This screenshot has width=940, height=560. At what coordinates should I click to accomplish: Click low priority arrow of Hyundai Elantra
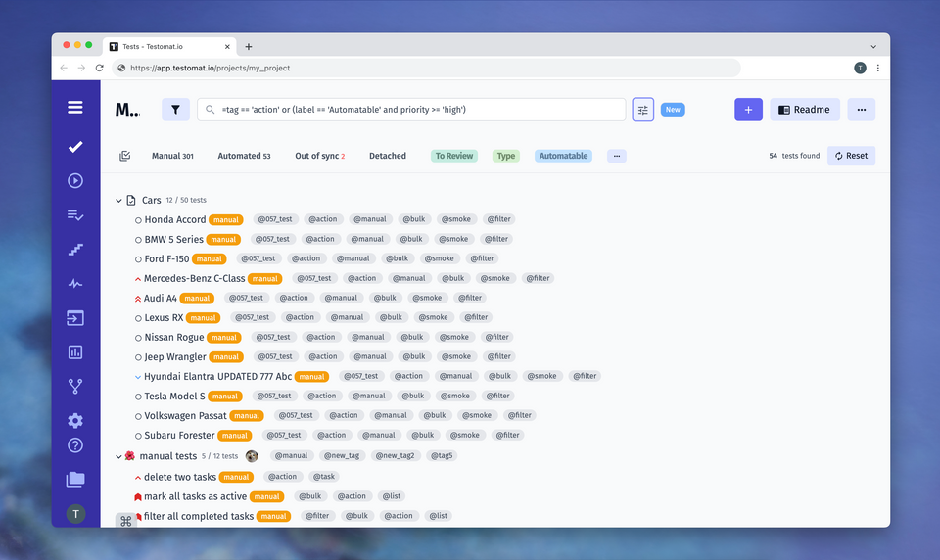coord(138,377)
